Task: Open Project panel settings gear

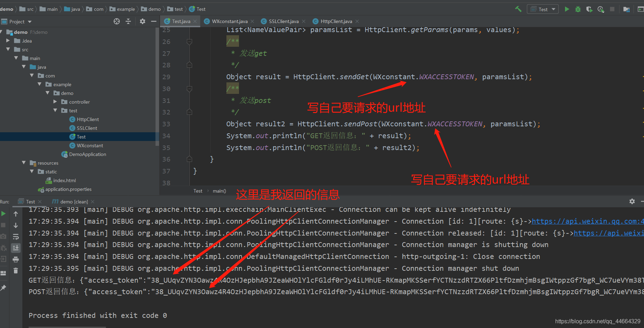Action: [x=142, y=21]
